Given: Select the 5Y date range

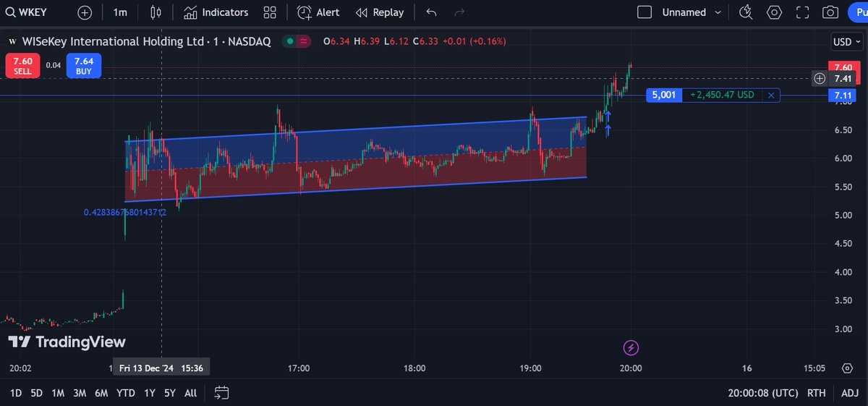Looking at the screenshot, I should 170,393.
